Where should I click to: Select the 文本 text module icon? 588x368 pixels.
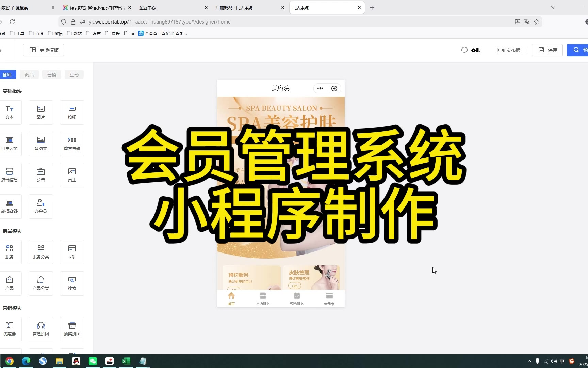coord(10,112)
